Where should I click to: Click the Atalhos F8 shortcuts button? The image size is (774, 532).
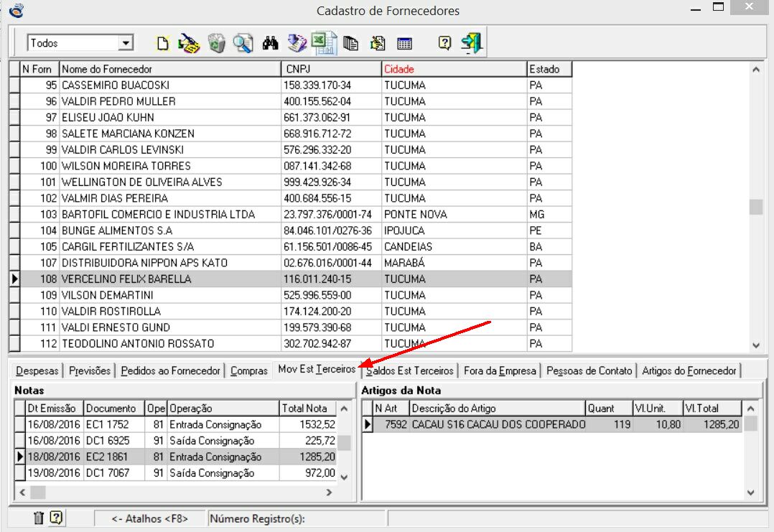(x=150, y=518)
